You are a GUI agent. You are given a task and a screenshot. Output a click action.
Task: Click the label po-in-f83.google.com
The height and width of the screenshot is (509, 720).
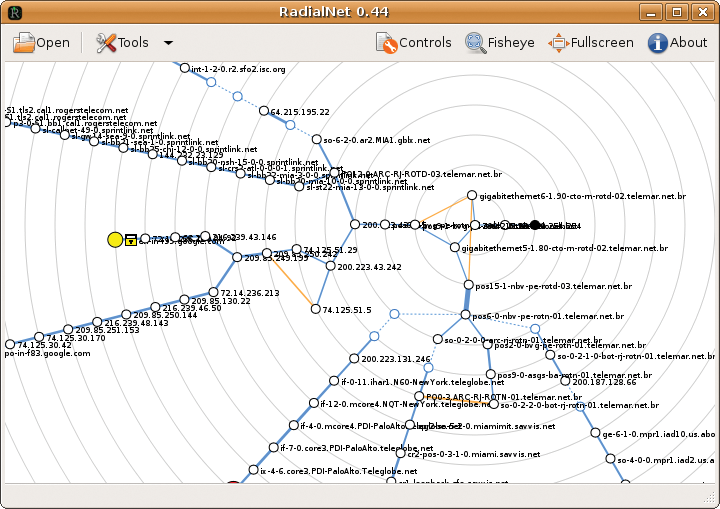(x=47, y=353)
